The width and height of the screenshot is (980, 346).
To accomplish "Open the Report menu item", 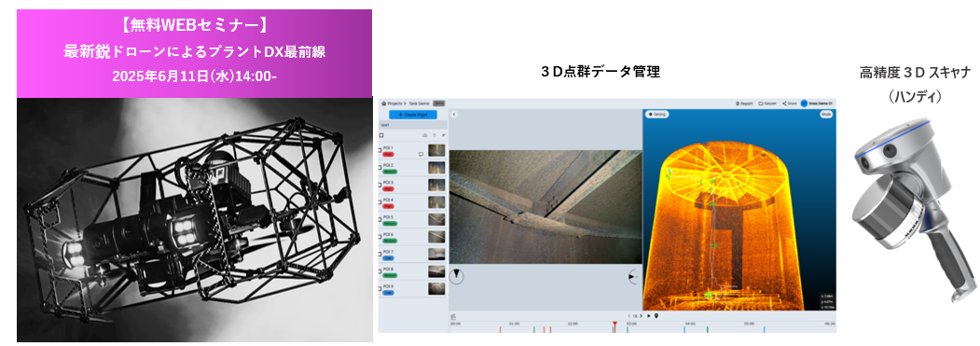I will (x=744, y=104).
